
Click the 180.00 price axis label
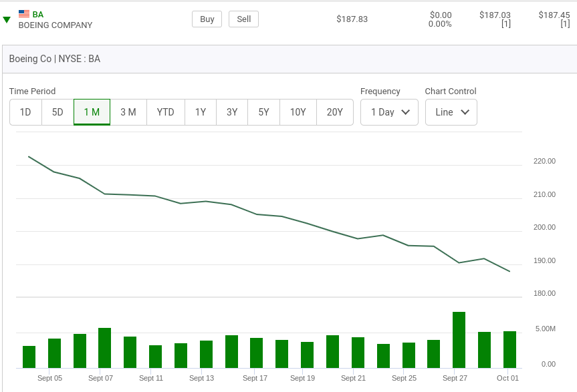pyautogui.click(x=545, y=294)
